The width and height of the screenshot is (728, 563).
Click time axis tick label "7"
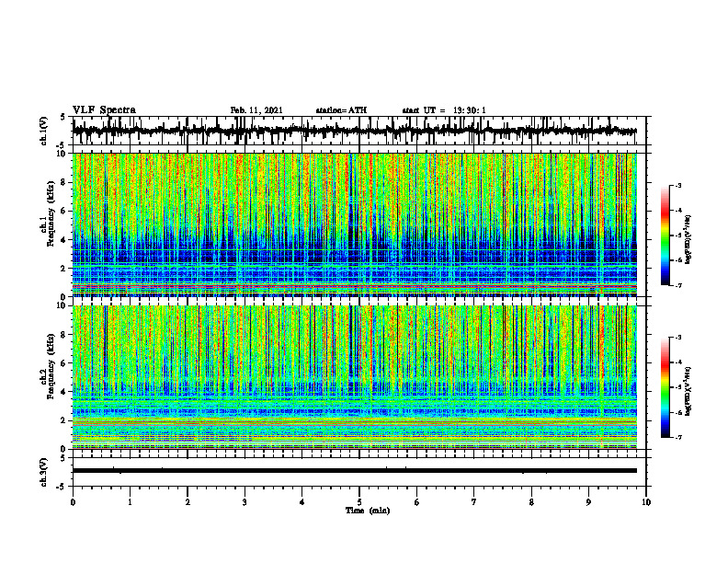click(x=474, y=502)
